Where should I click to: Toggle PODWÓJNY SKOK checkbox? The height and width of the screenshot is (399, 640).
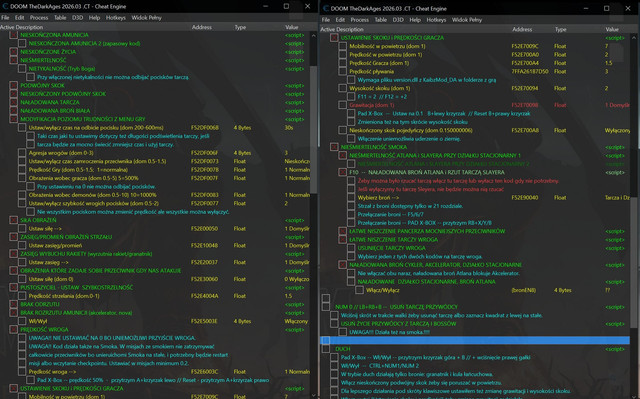(x=13, y=86)
